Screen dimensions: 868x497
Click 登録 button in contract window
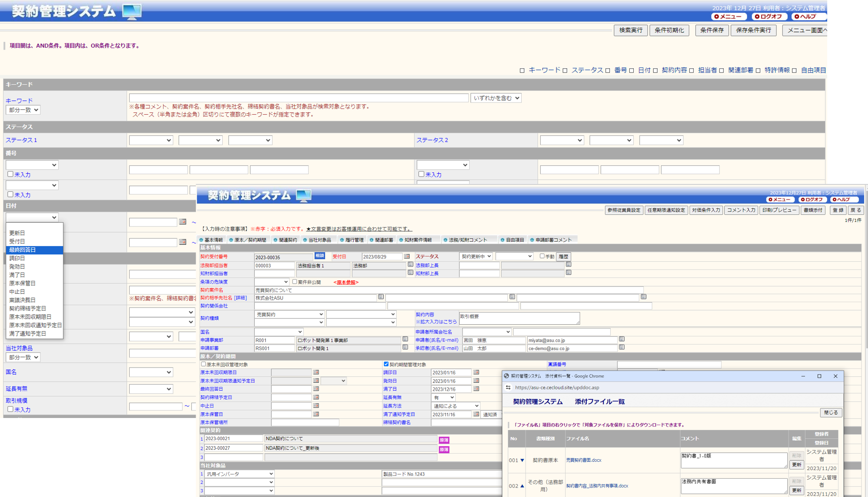[x=838, y=211]
